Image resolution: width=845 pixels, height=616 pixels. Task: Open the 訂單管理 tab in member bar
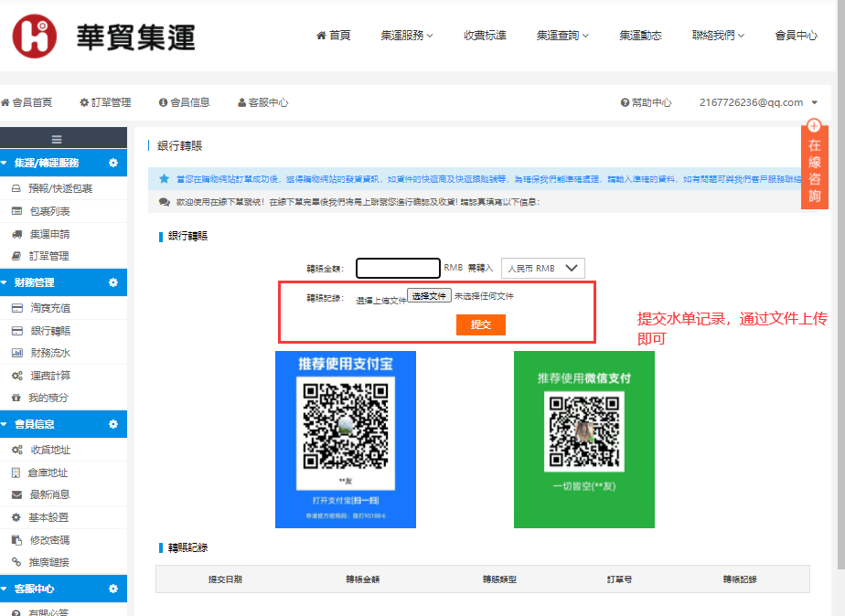point(105,103)
